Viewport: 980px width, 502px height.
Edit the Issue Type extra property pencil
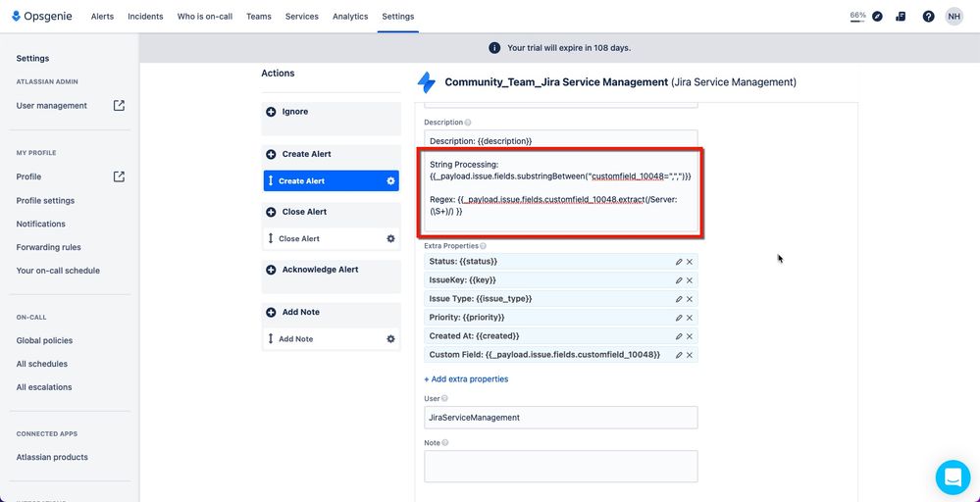pos(679,299)
